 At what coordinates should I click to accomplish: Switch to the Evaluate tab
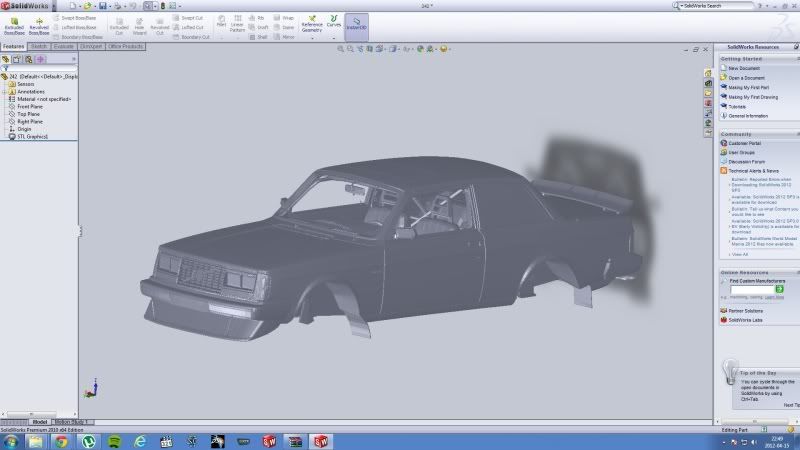tap(63, 46)
